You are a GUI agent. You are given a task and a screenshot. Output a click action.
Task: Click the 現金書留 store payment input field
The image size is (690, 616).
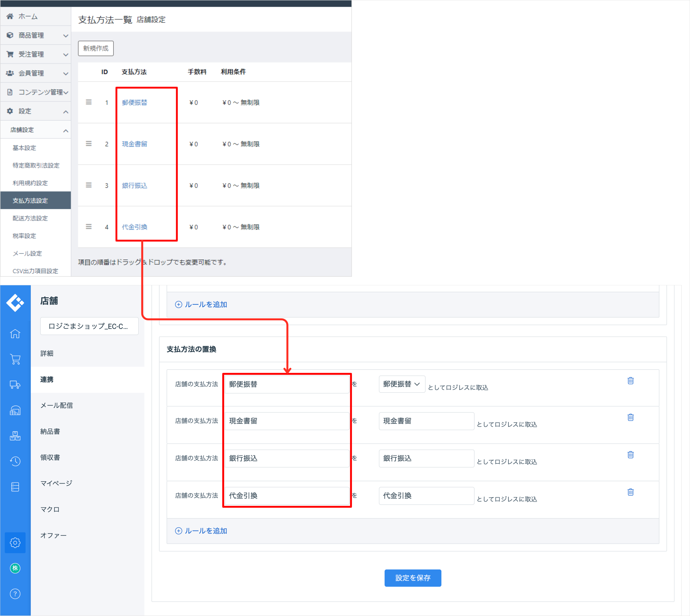pyautogui.click(x=286, y=421)
